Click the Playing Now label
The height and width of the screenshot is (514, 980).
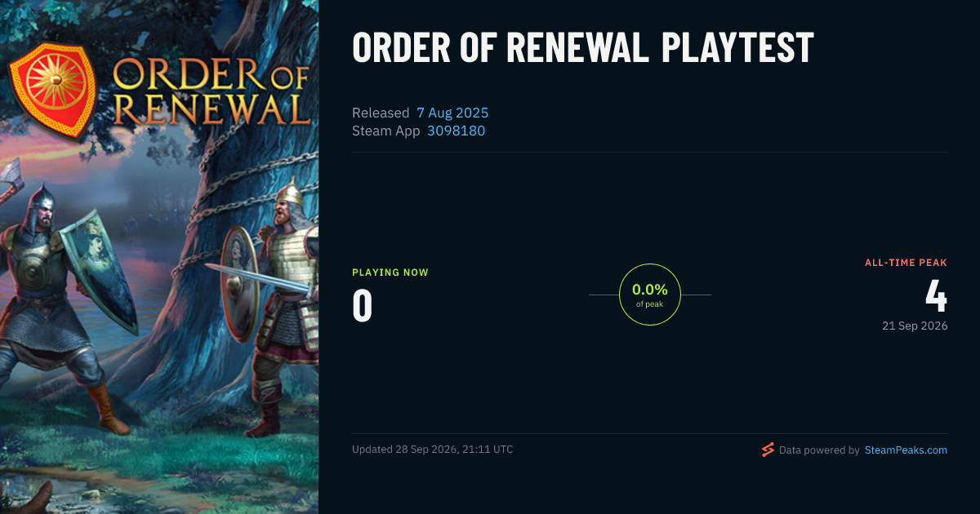tap(390, 273)
